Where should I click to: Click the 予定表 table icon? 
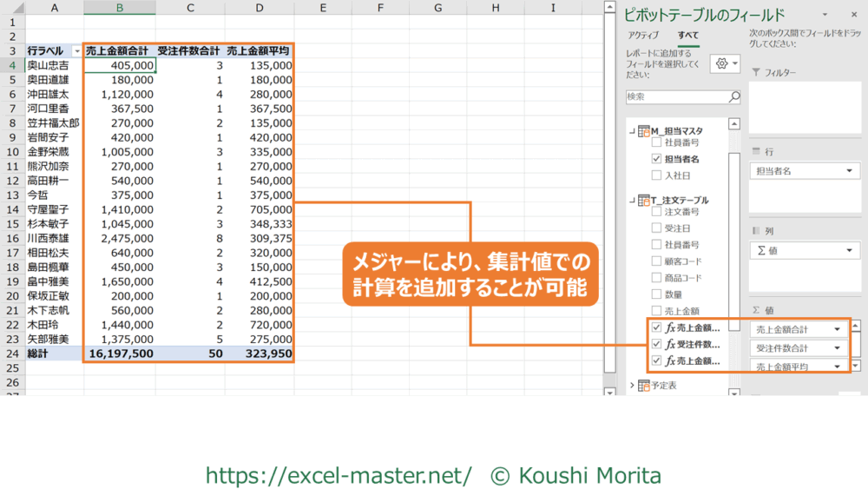(x=644, y=386)
